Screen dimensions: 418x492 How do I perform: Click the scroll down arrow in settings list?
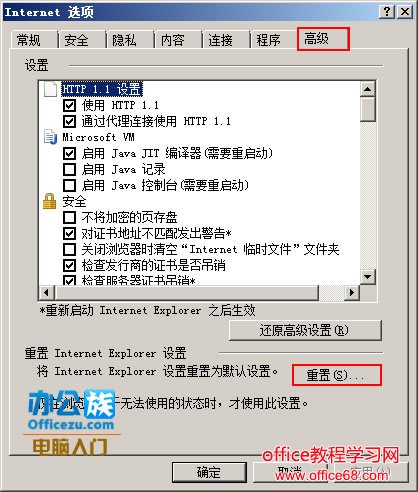[368, 276]
